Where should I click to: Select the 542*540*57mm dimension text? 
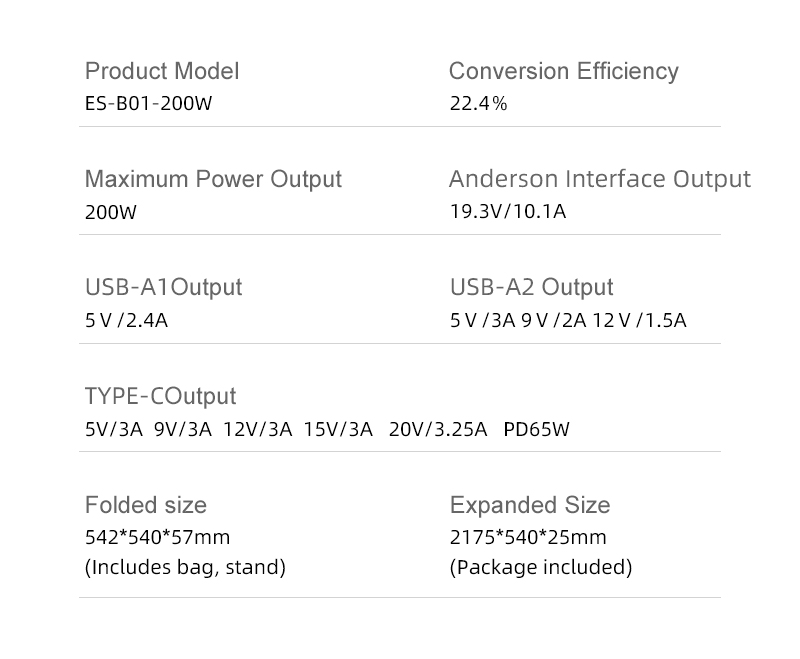pyautogui.click(x=158, y=537)
